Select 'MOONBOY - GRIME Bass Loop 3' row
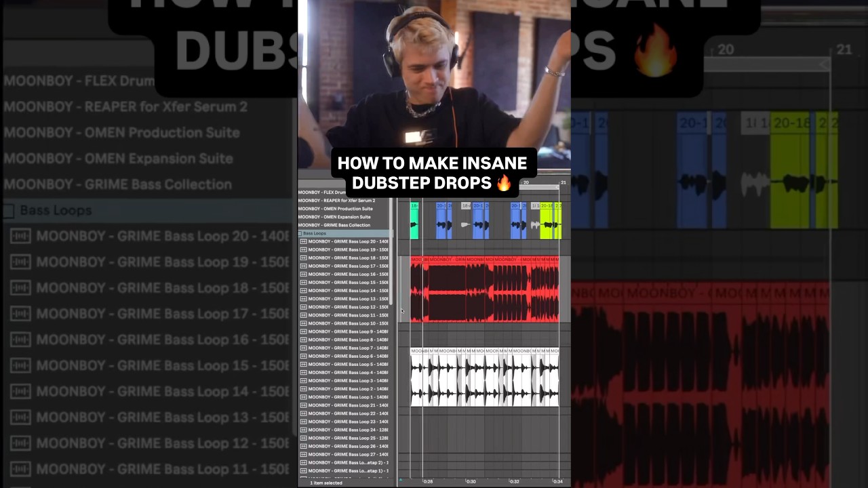Screen dimensions: 868x488 345,380
